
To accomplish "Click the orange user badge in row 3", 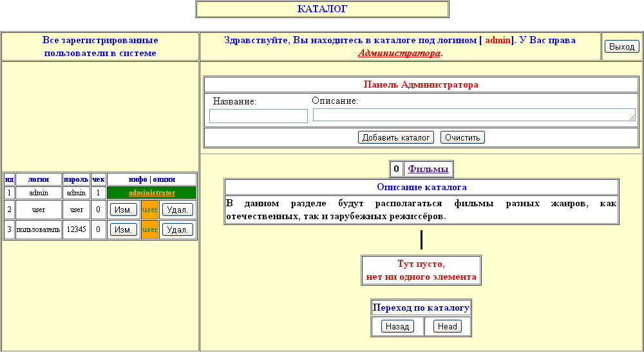I will tap(149, 230).
